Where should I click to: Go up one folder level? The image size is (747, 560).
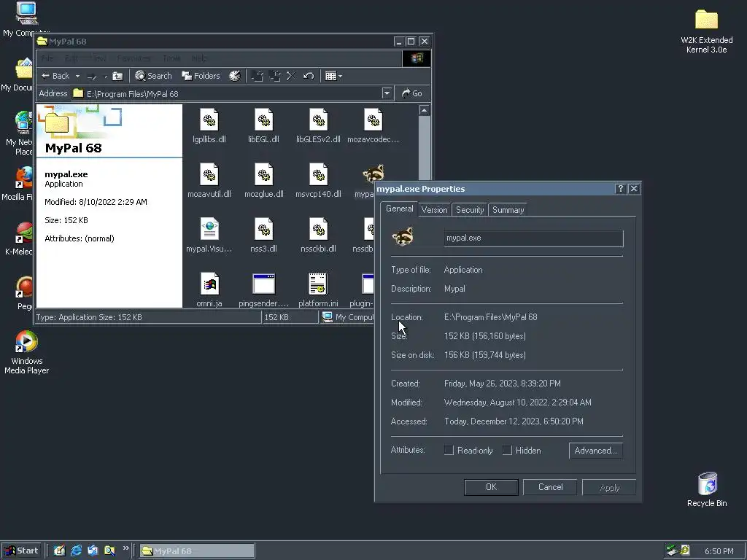(x=117, y=76)
